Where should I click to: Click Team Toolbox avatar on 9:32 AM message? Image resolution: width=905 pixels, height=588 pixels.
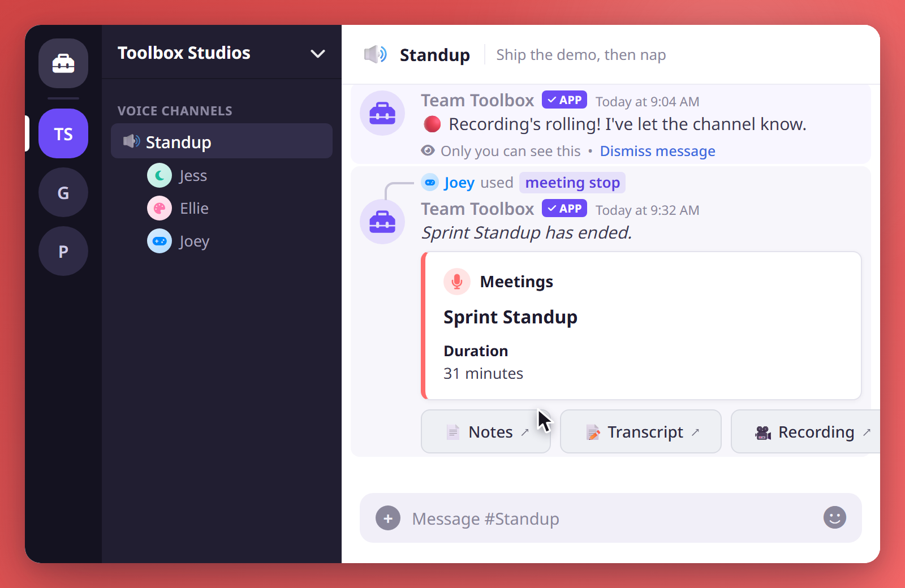(382, 222)
